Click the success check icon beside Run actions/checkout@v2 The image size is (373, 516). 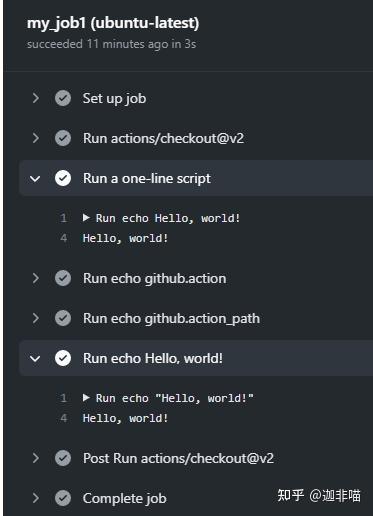point(63,138)
